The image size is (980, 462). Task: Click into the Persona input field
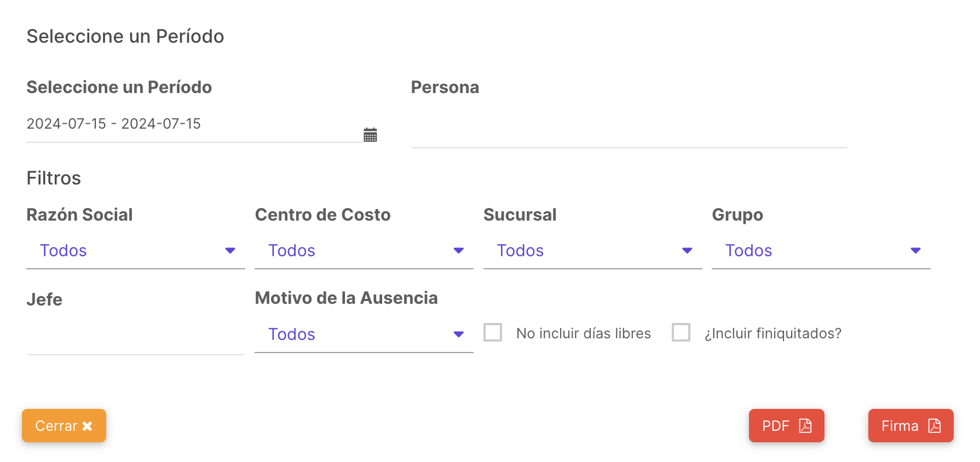(x=630, y=131)
